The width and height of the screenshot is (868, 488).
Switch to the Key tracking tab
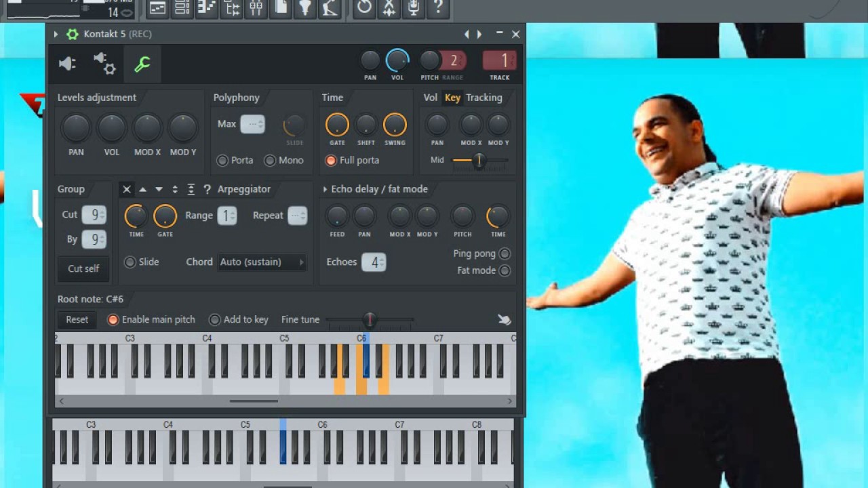coord(452,98)
